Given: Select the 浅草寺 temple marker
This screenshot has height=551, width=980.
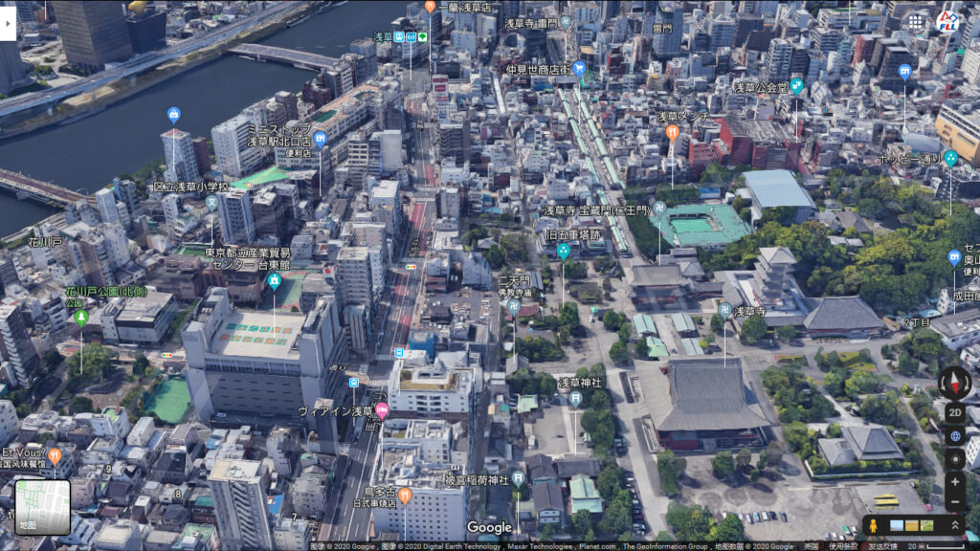Looking at the screenshot, I should click(725, 311).
